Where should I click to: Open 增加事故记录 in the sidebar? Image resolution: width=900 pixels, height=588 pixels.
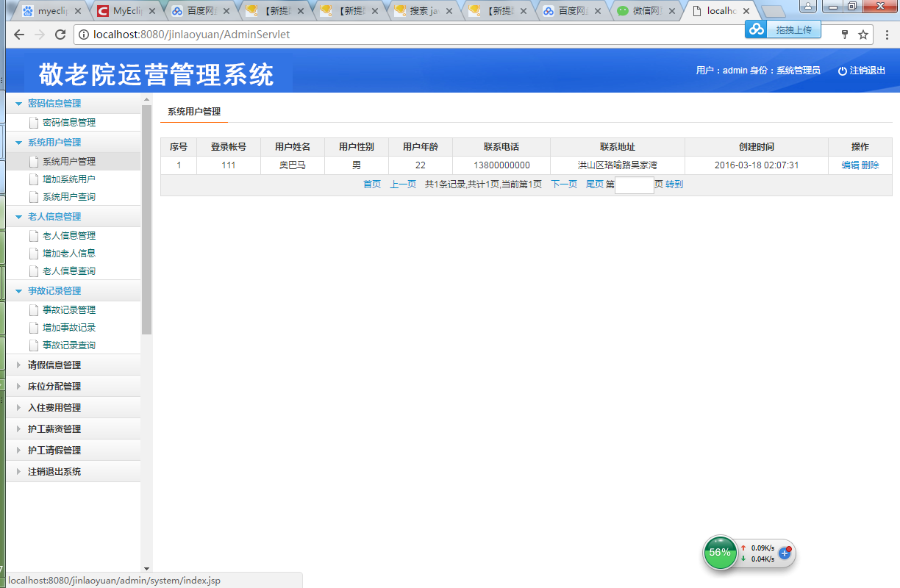[x=69, y=328]
